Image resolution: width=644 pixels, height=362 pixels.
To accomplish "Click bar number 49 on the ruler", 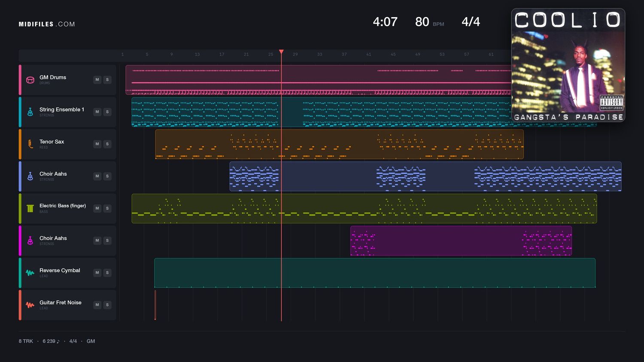I will click(x=417, y=54).
